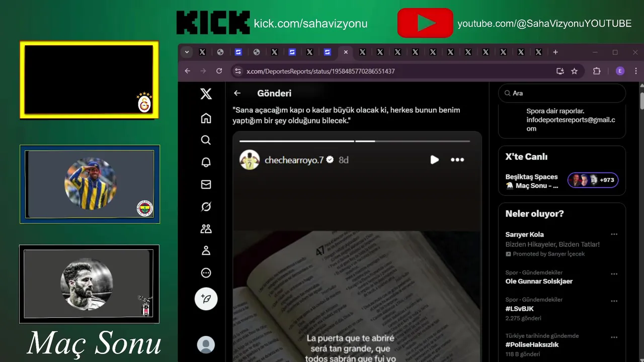Click "Promoted by Sarıyer İçecek" label
The height and width of the screenshot is (362, 644).
pos(549,254)
